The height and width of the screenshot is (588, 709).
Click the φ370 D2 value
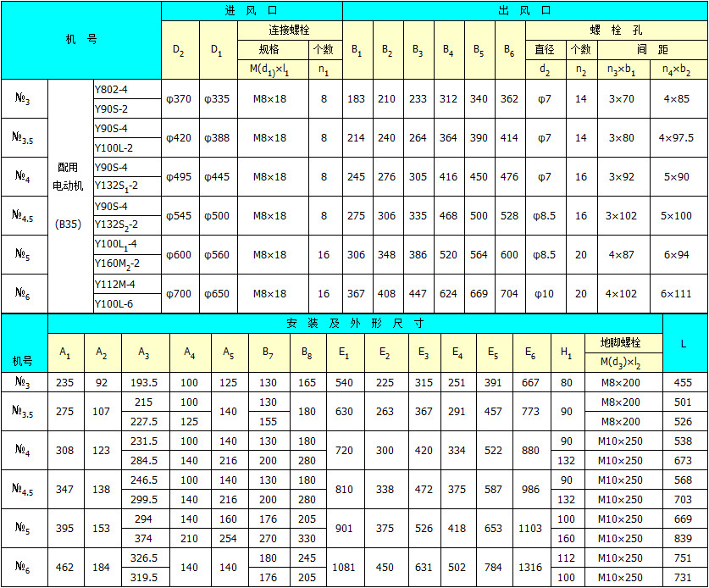(179, 98)
